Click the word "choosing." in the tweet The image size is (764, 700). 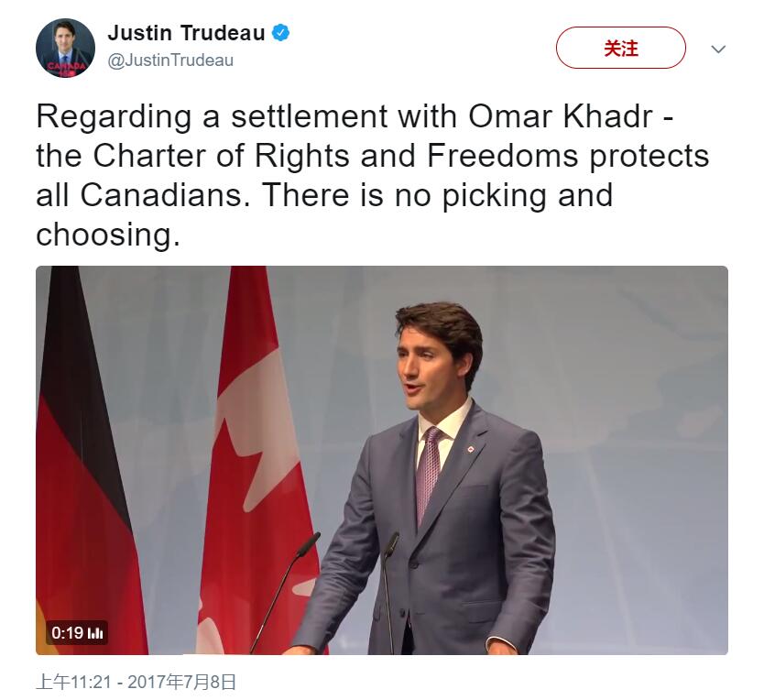(107, 235)
